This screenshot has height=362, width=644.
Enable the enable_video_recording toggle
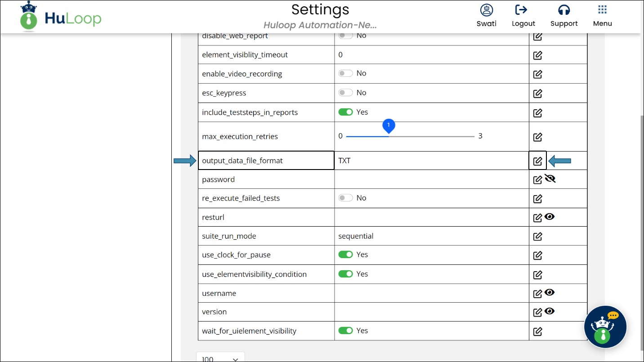click(345, 73)
